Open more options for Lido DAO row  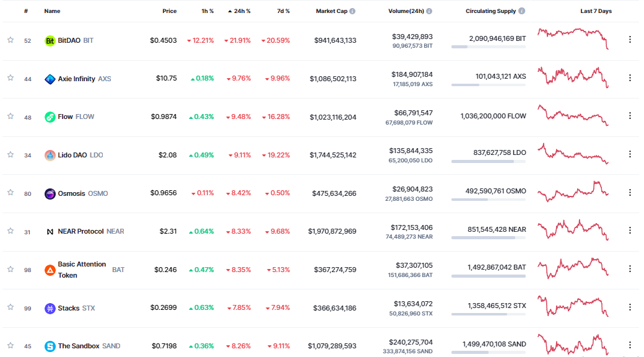pos(630,154)
